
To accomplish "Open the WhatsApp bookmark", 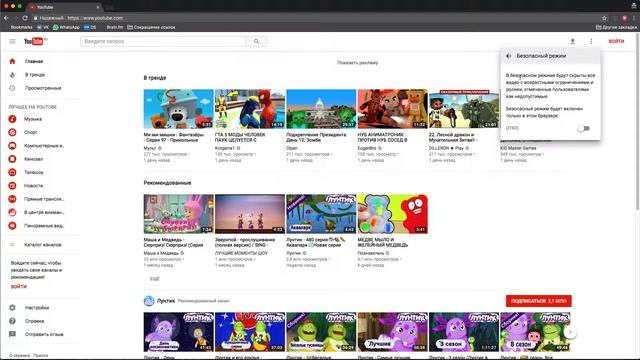I will (66, 27).
